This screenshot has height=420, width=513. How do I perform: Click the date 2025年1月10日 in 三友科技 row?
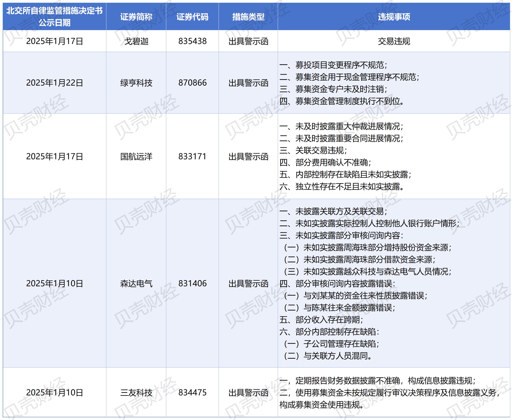[54, 392]
